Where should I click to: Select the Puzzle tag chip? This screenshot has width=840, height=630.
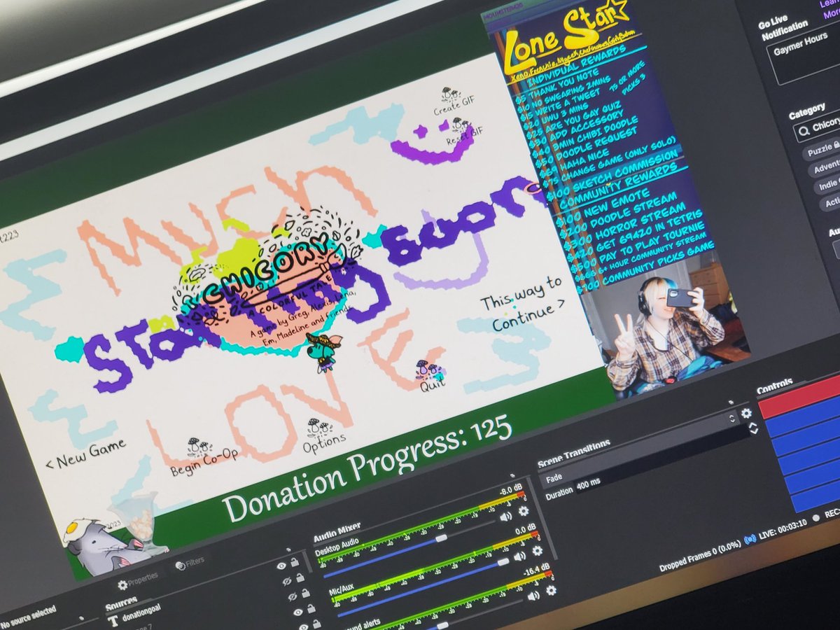[823, 149]
